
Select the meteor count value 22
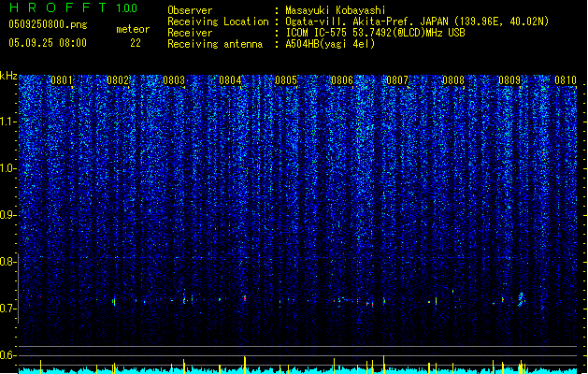pos(136,43)
